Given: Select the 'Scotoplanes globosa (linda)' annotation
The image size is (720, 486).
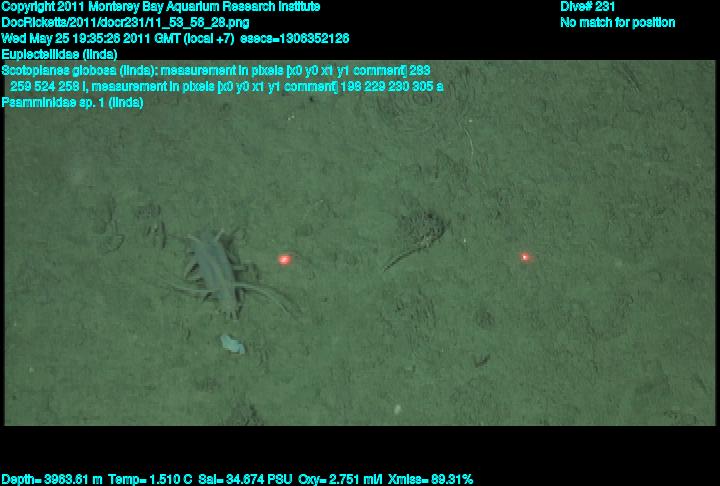Looking at the screenshot, I should (x=79, y=70).
